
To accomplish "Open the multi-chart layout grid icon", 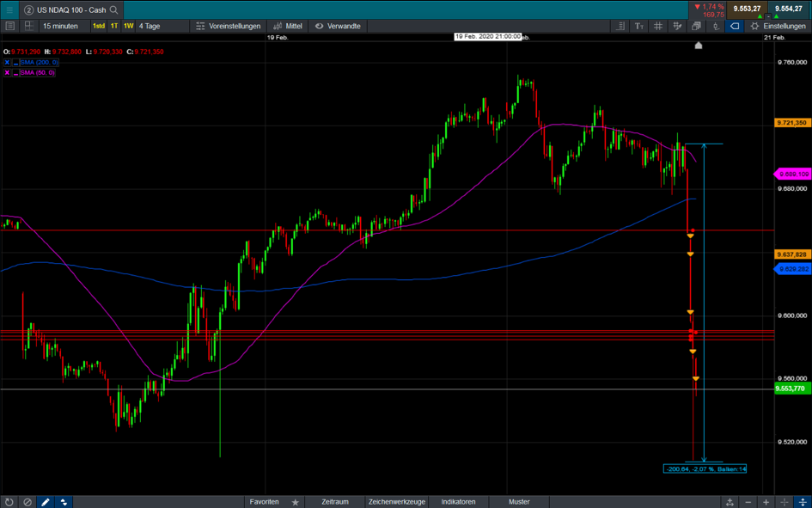I will (29, 26).
